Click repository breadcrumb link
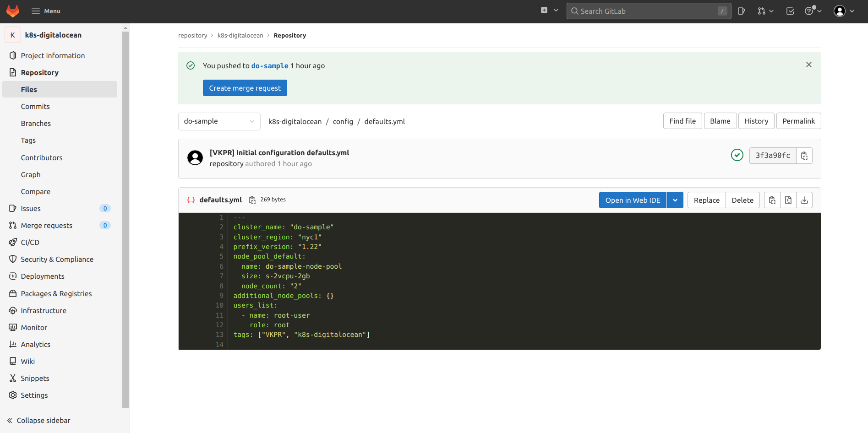 click(x=192, y=35)
